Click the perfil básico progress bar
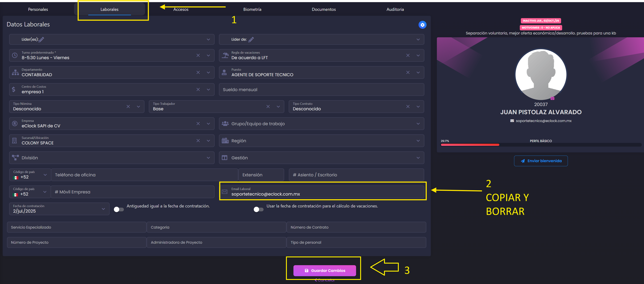 pyautogui.click(x=540, y=145)
